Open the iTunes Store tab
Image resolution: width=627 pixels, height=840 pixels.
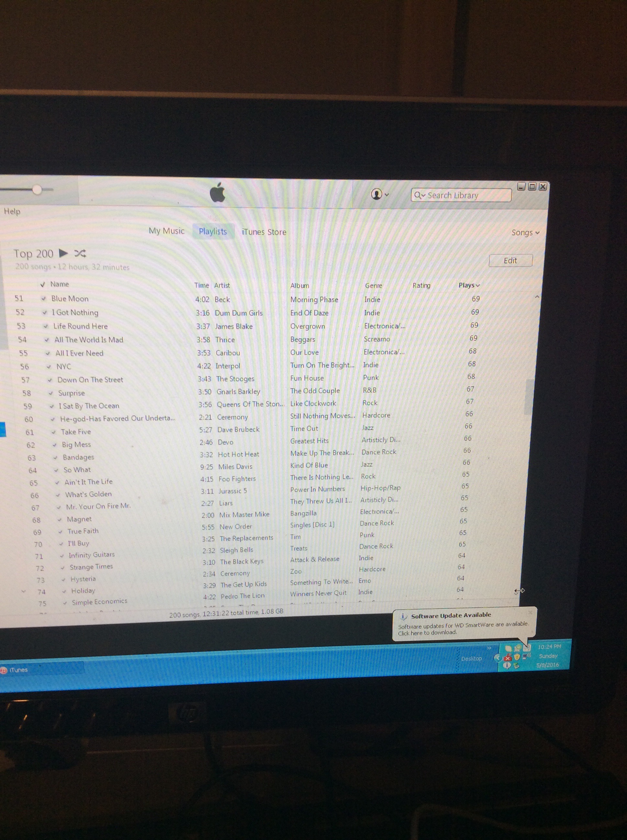pos(264,232)
